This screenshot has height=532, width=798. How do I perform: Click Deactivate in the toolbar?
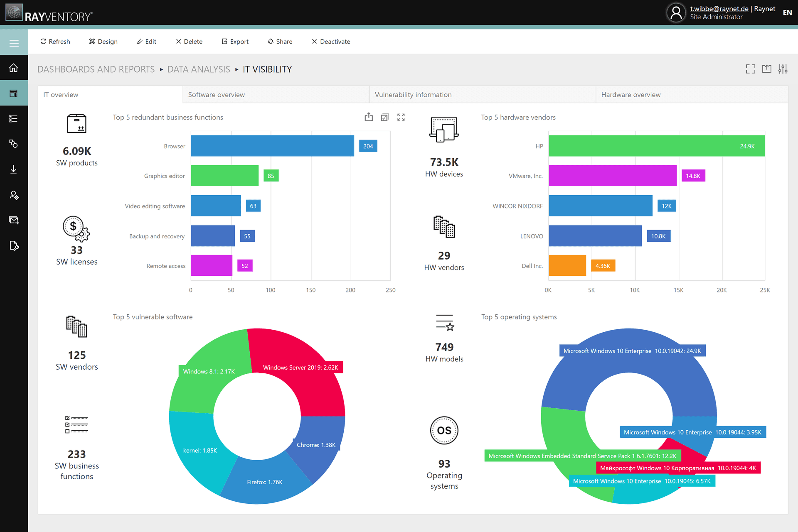(x=331, y=42)
